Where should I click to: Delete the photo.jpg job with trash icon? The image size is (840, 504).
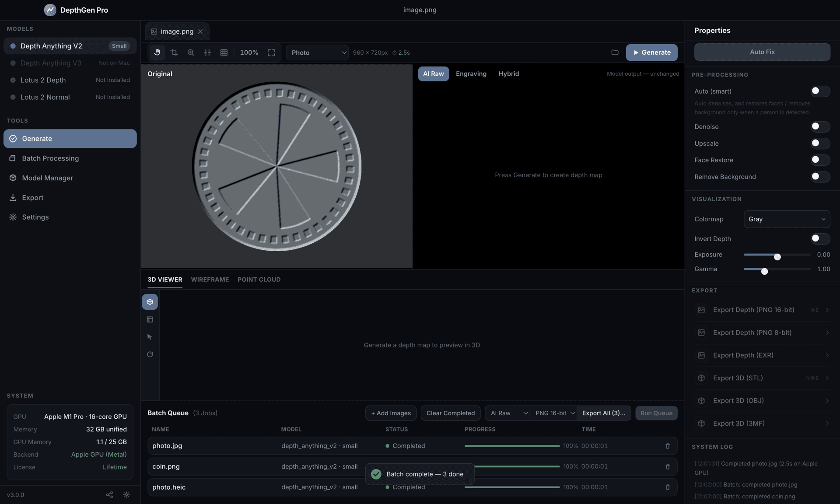[x=668, y=446]
